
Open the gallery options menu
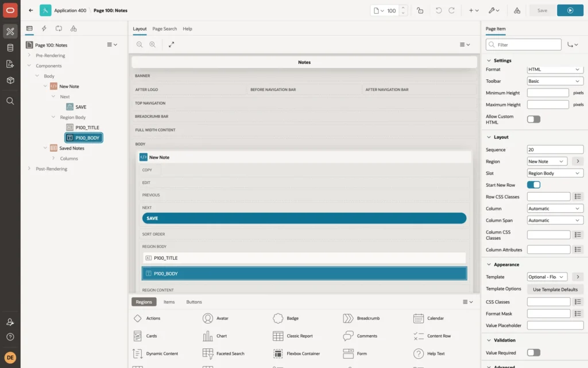[467, 302]
